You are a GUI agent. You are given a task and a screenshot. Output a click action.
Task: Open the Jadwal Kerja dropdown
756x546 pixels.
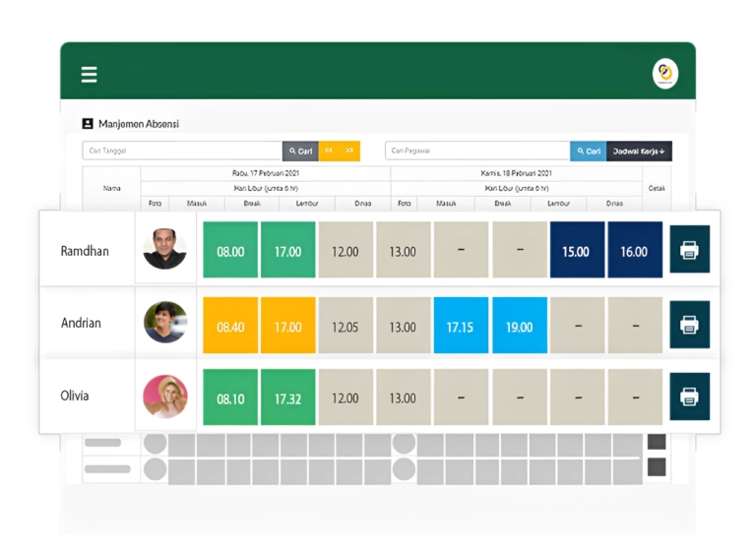[x=639, y=151]
